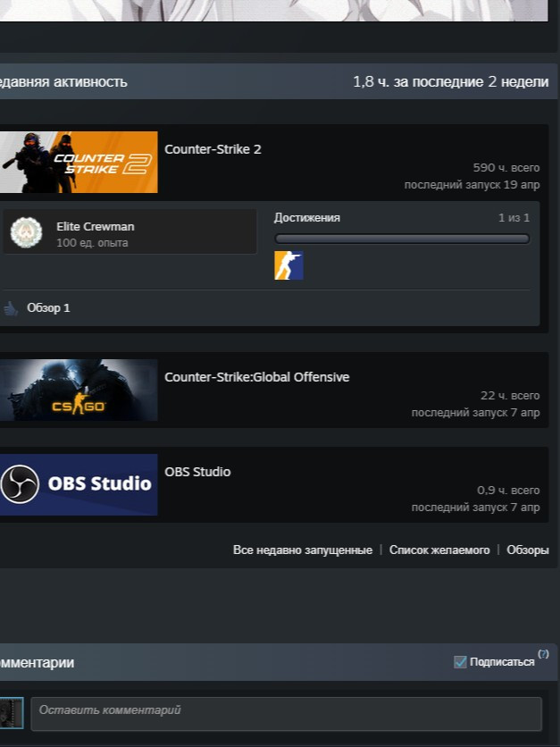
Task: Click the Оставить комментарий input field
Action: 286,713
